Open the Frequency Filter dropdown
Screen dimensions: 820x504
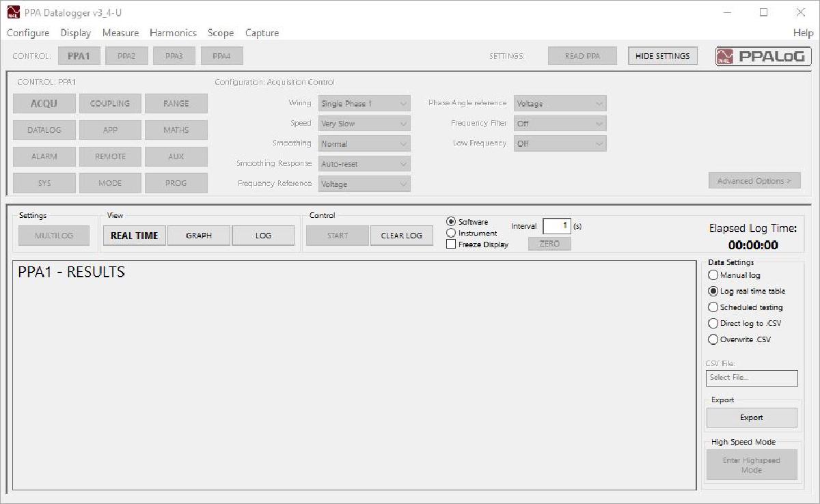(x=560, y=124)
